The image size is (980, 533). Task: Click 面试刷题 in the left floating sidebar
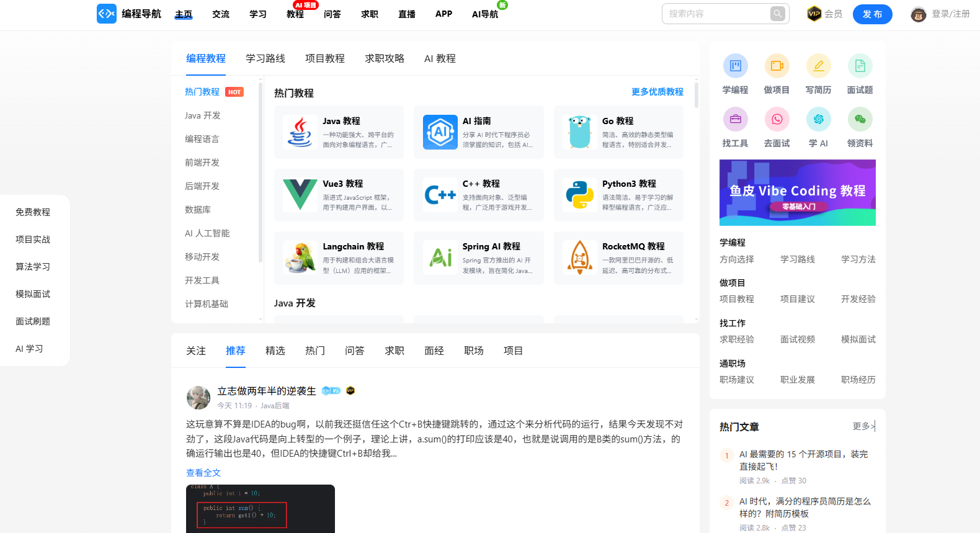pyautogui.click(x=33, y=321)
